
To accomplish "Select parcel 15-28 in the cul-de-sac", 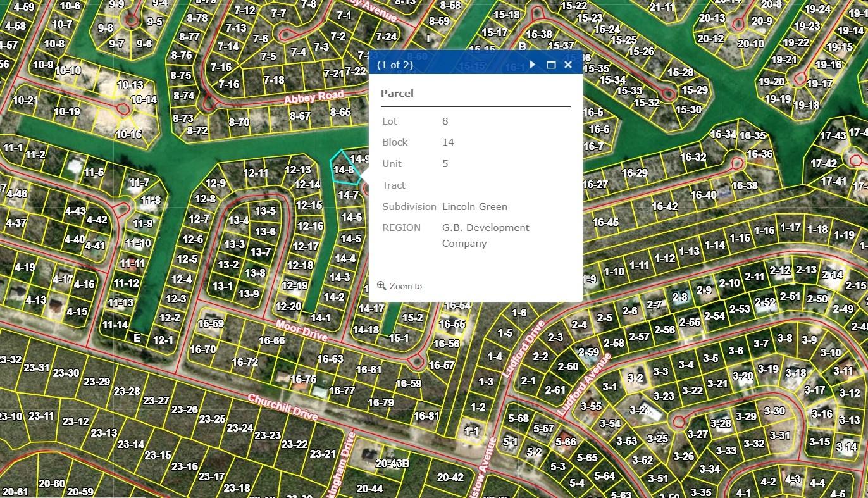I will tap(680, 73).
